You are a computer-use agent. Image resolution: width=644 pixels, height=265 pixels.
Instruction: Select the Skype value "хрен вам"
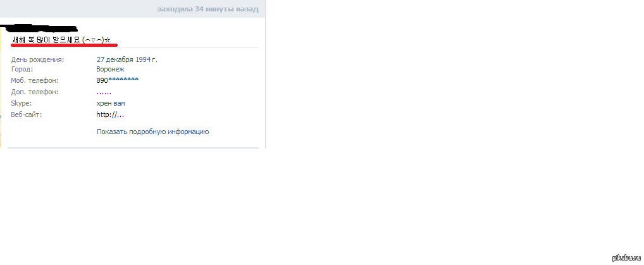coord(111,103)
